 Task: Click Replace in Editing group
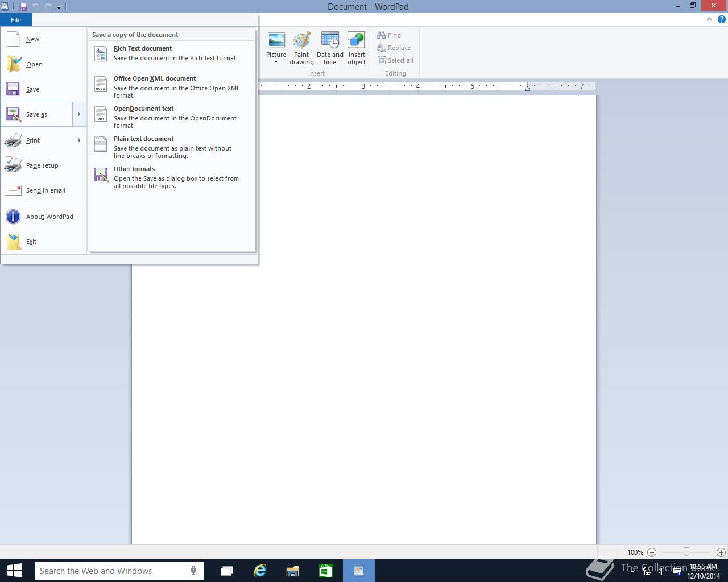click(x=394, y=48)
